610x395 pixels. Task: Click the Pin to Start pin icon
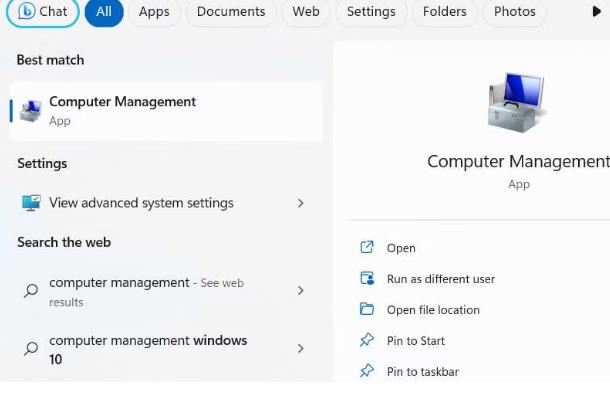[366, 341]
